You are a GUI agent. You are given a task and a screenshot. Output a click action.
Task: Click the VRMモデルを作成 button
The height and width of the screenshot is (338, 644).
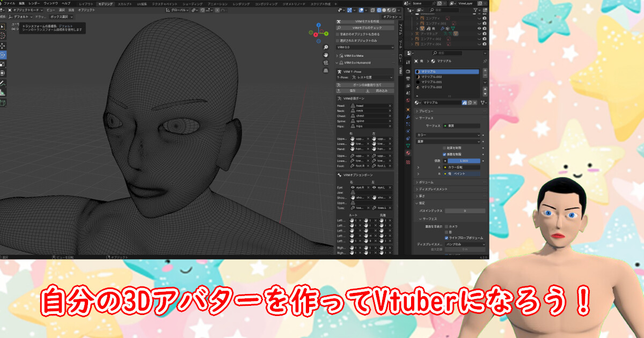(365, 21)
